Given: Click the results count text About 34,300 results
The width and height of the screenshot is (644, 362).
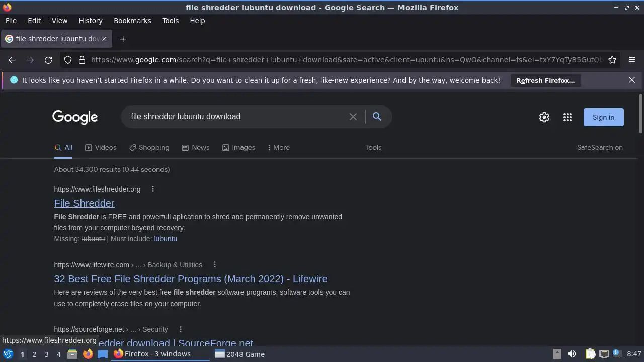Looking at the screenshot, I should [x=112, y=169].
